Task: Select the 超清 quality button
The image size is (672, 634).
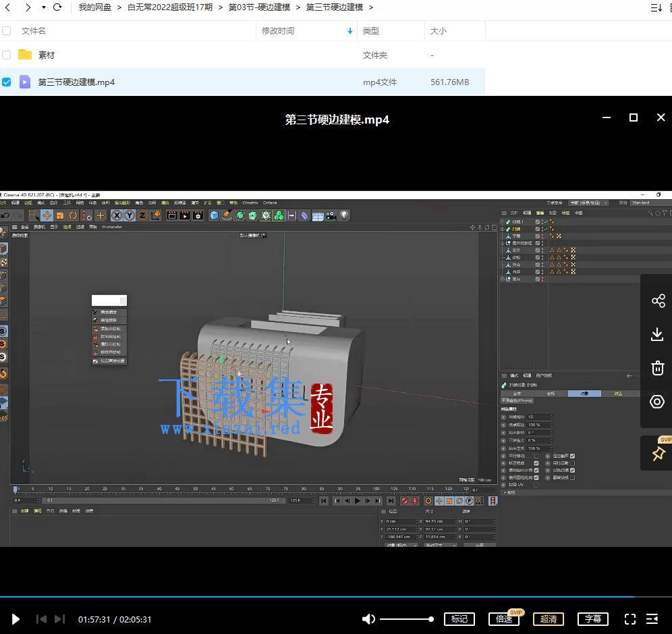Action: click(x=548, y=619)
